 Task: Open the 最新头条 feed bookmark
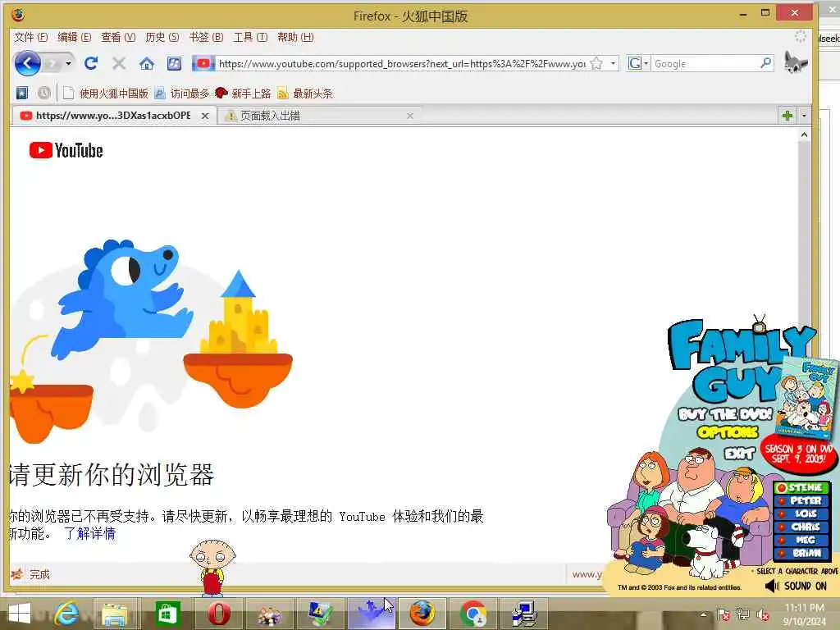pyautogui.click(x=305, y=94)
